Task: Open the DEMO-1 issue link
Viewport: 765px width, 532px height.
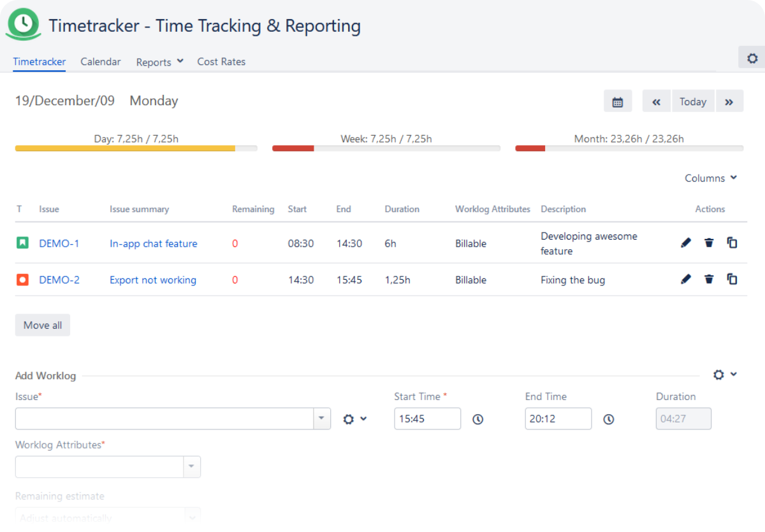Action: tap(59, 243)
